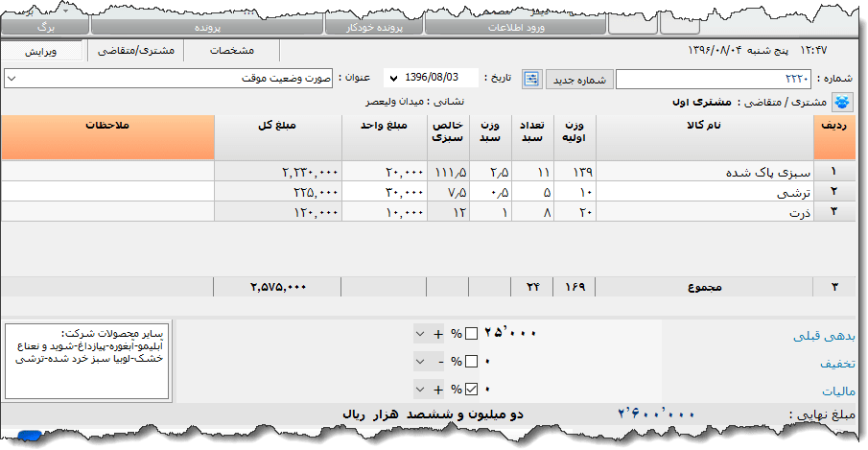Click the previous debt value ۲۵'۰۰۰
Image resolution: width=868 pixels, height=450 pixels.
click(510, 333)
